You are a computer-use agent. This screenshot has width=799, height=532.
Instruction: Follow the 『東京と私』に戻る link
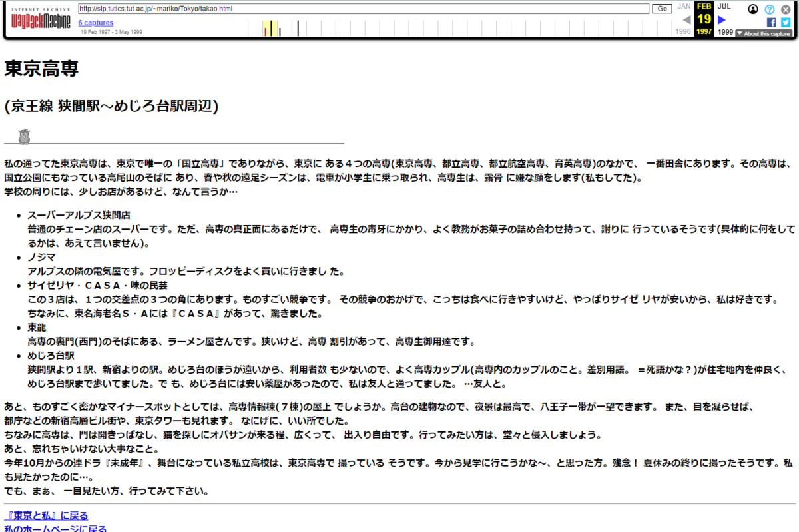point(46,516)
